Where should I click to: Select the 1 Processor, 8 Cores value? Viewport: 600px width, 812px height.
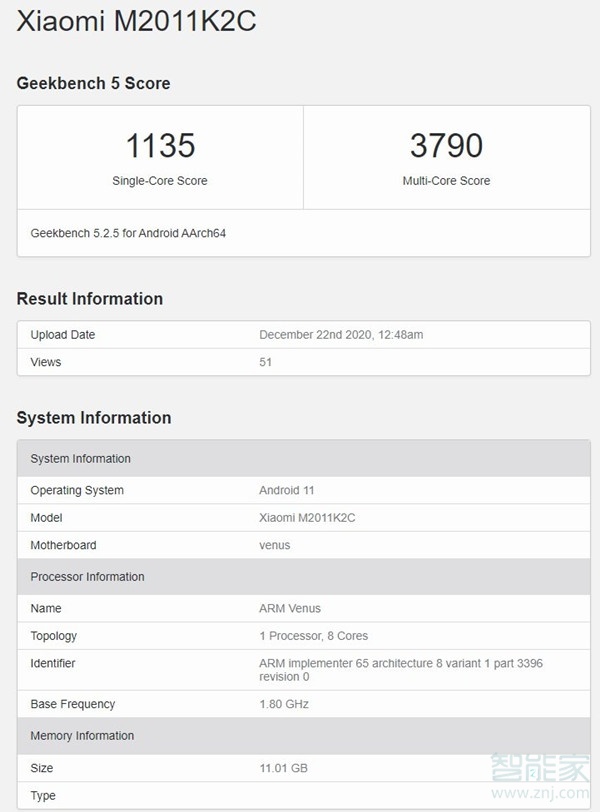pos(314,636)
